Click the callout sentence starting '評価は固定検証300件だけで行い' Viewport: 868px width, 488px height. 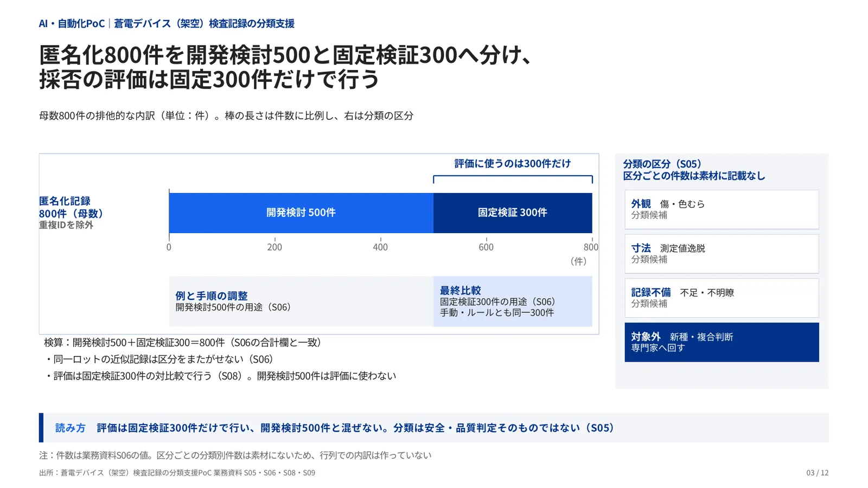[355, 428]
